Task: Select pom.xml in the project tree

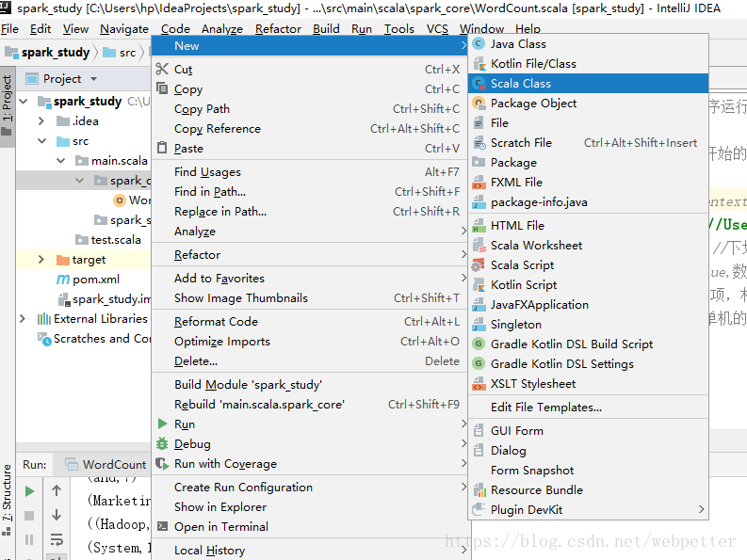Action: [x=95, y=280]
